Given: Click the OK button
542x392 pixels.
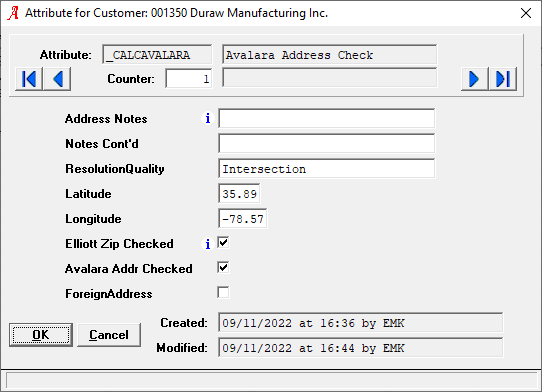Looking at the screenshot, I should 41,335.
